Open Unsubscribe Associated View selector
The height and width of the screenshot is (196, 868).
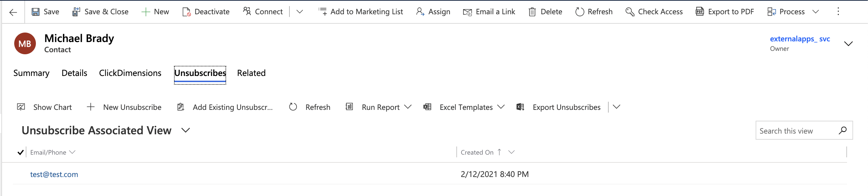tap(106, 131)
